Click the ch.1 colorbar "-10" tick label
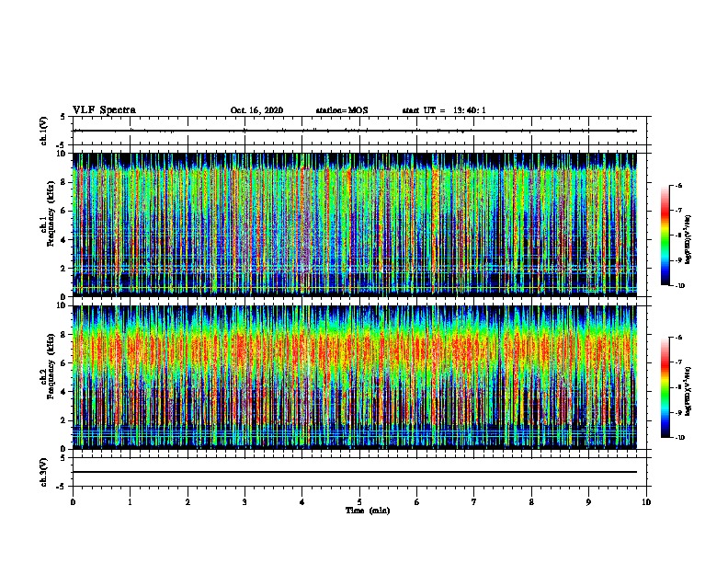728x563 pixels. click(x=679, y=286)
